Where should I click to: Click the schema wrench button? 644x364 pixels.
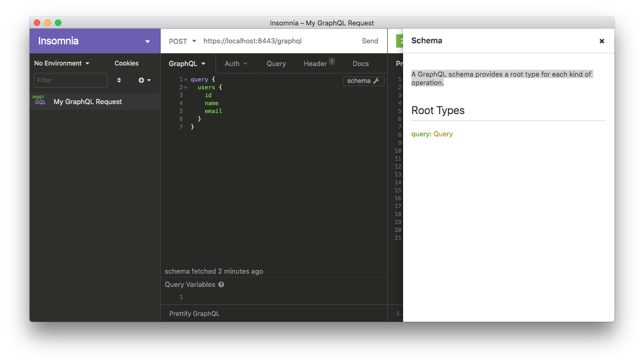363,81
